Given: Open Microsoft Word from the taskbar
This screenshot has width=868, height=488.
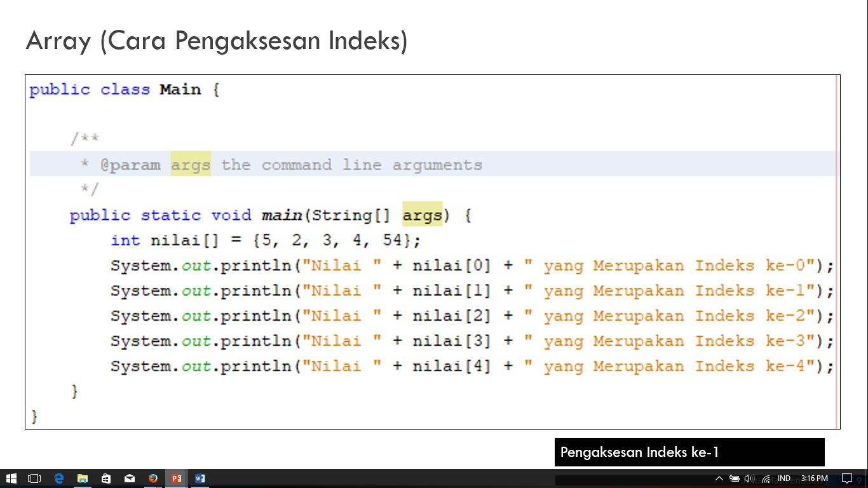Looking at the screenshot, I should point(200,478).
